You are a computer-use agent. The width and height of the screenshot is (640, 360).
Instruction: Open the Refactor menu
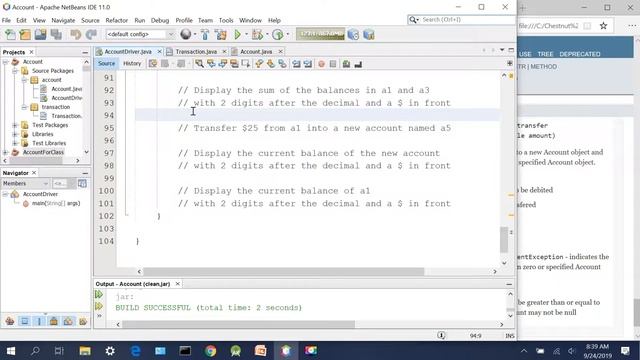[116, 20]
